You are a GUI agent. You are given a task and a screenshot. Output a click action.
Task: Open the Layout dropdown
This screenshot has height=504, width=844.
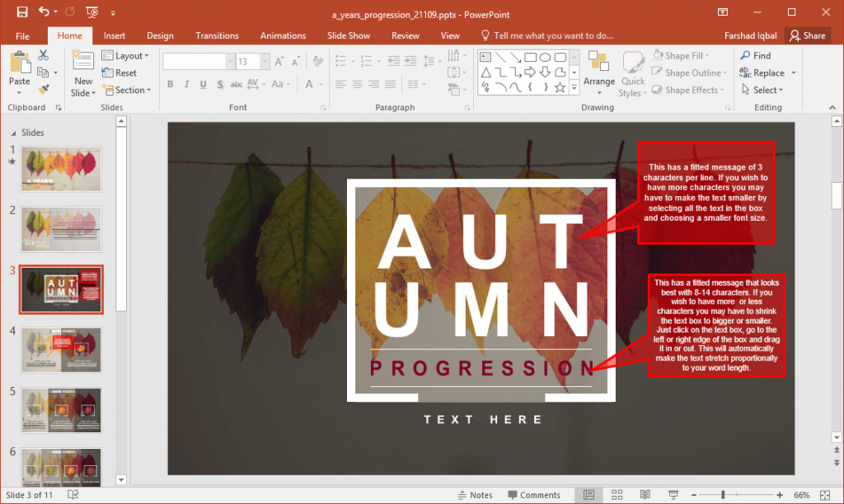(127, 55)
